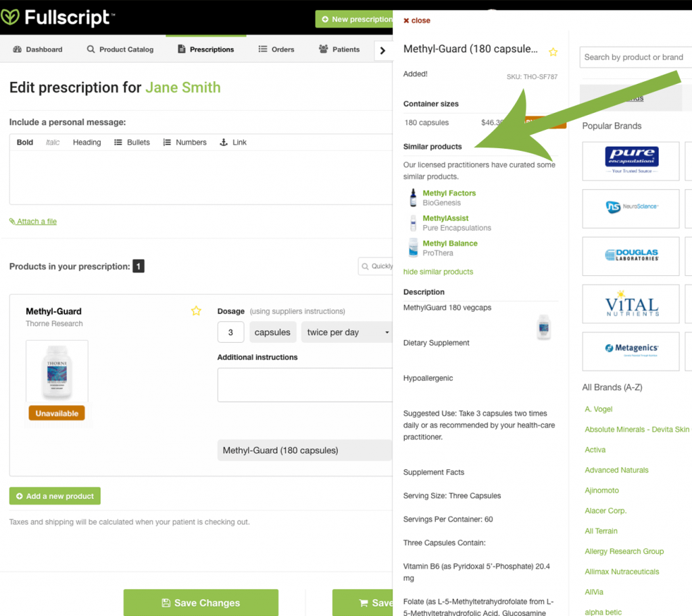Apply Bold formatting in message editor
The image size is (692, 616).
click(25, 142)
